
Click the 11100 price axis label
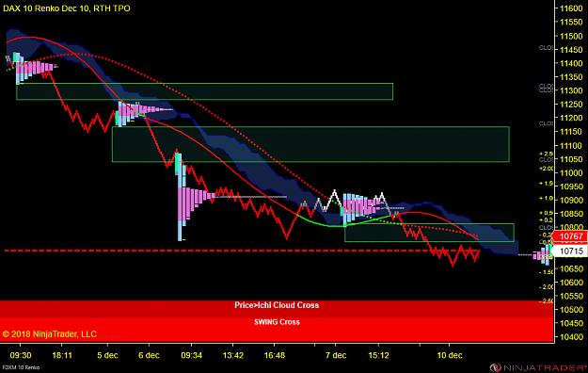pos(571,145)
